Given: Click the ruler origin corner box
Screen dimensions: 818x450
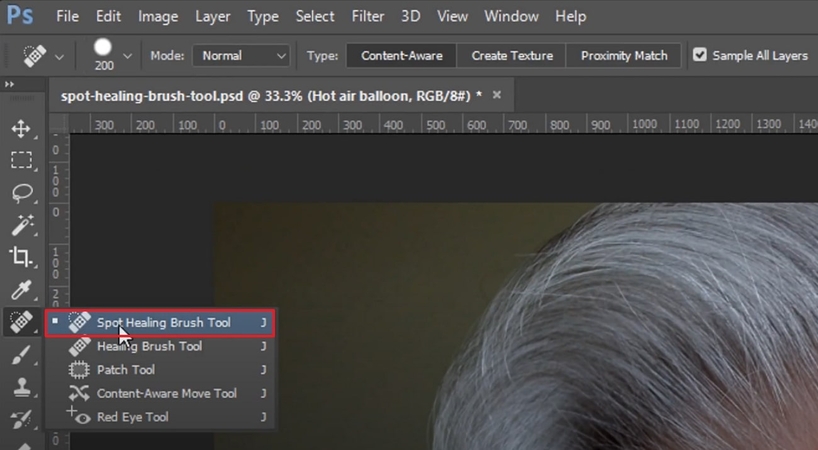Looking at the screenshot, I should 59,124.
